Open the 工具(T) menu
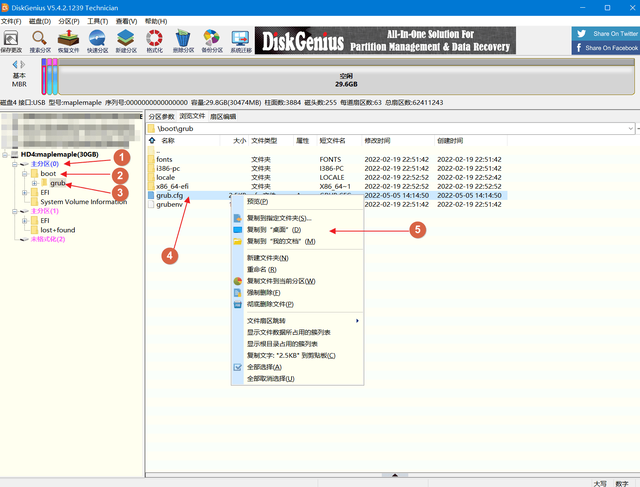Image resolution: width=640 pixels, height=487 pixels. tap(97, 21)
